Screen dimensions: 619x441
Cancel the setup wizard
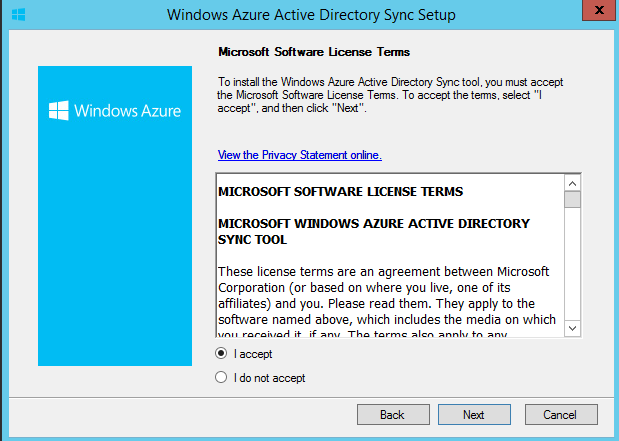click(x=561, y=415)
